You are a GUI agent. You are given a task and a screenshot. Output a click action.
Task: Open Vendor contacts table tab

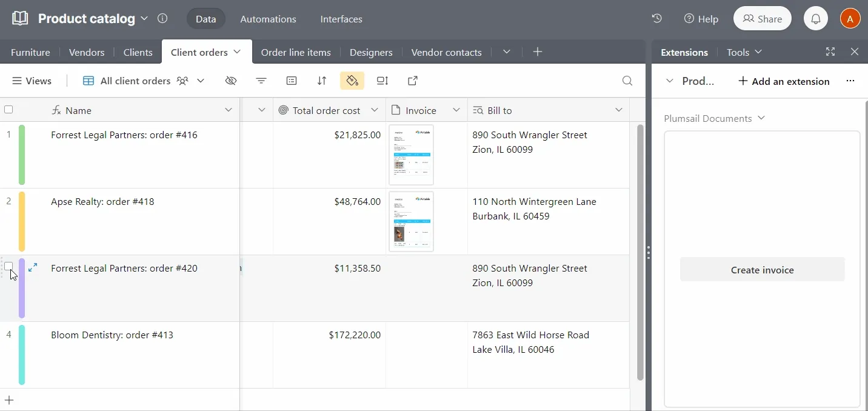pos(446,52)
